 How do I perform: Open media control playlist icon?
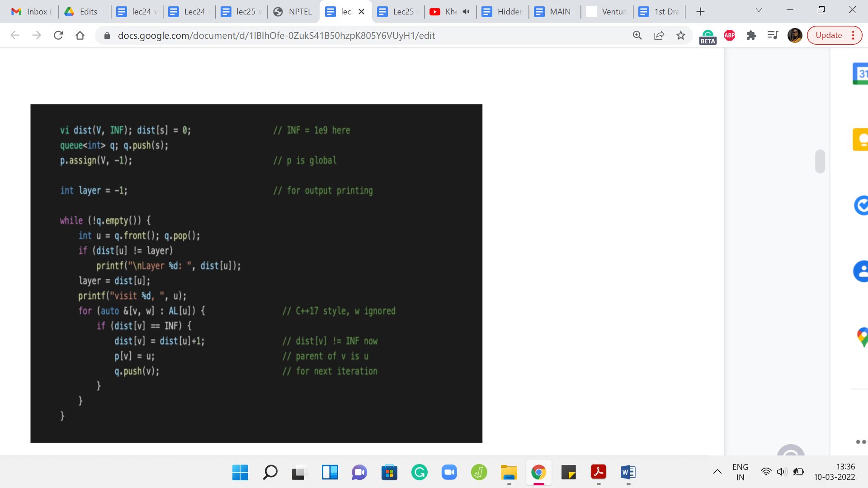773,35
